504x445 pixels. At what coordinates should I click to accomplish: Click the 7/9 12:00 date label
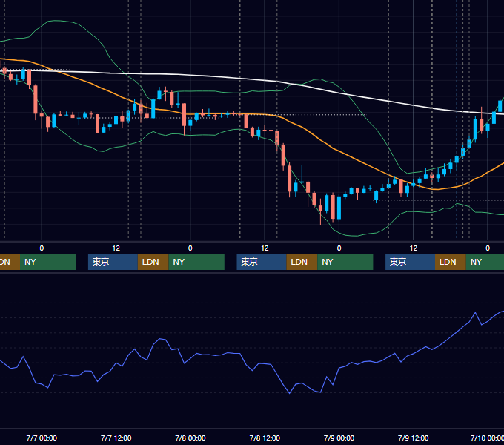(x=413, y=438)
